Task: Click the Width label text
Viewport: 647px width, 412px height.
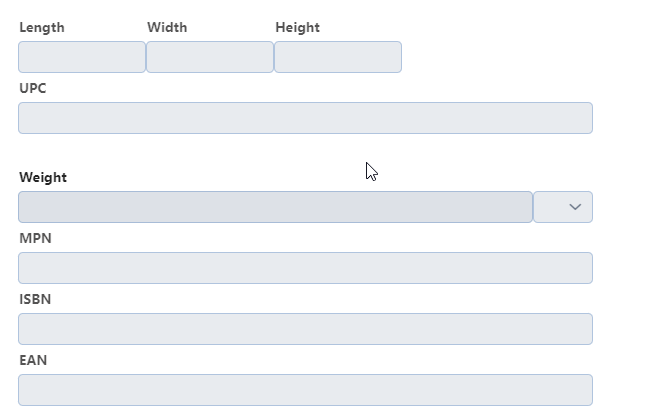Action: (167, 27)
